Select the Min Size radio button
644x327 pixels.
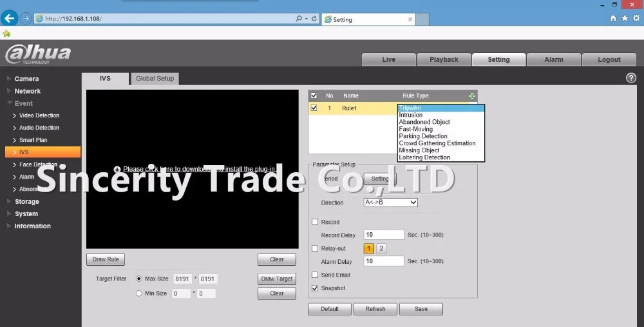coord(139,293)
